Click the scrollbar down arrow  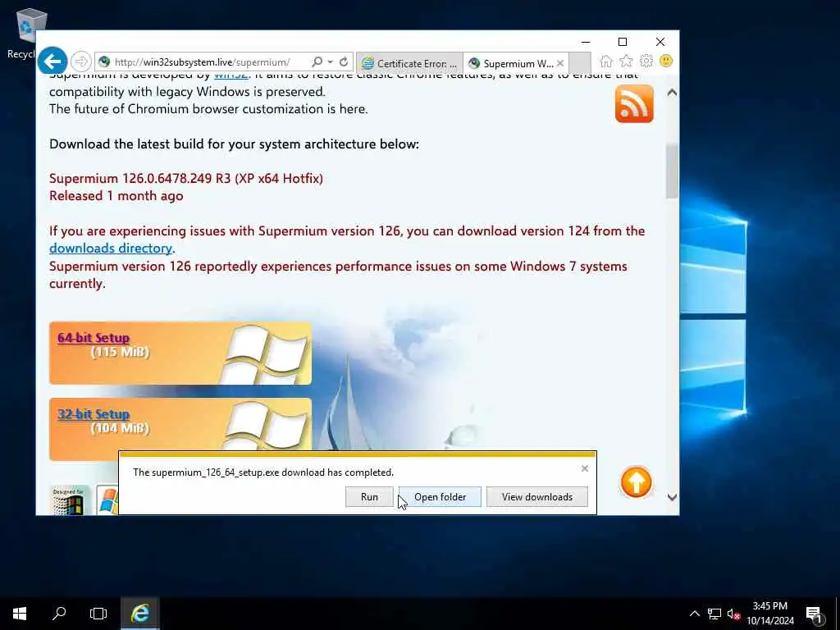click(x=672, y=497)
